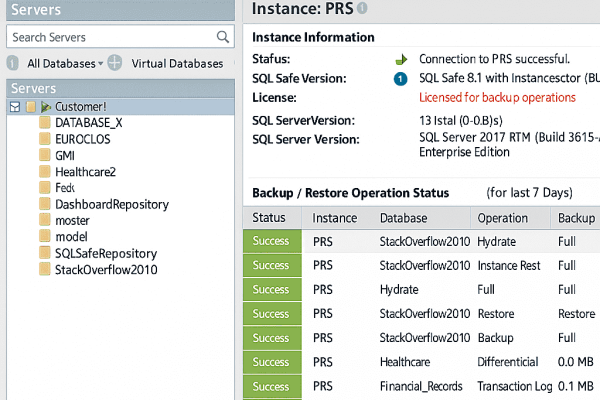
Task: Click the red Licensed for backup operations link
Action: tap(497, 97)
